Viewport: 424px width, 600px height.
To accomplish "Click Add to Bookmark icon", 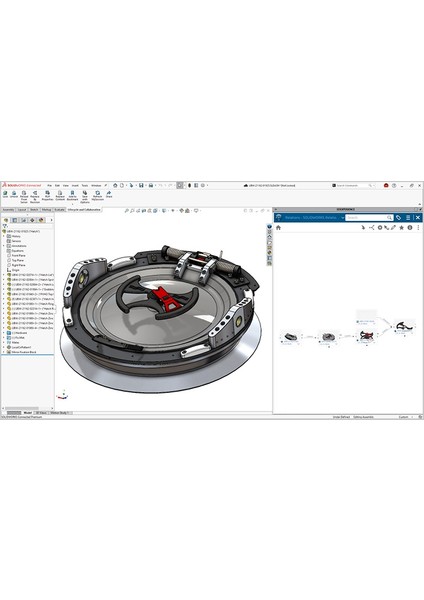I will (72, 193).
